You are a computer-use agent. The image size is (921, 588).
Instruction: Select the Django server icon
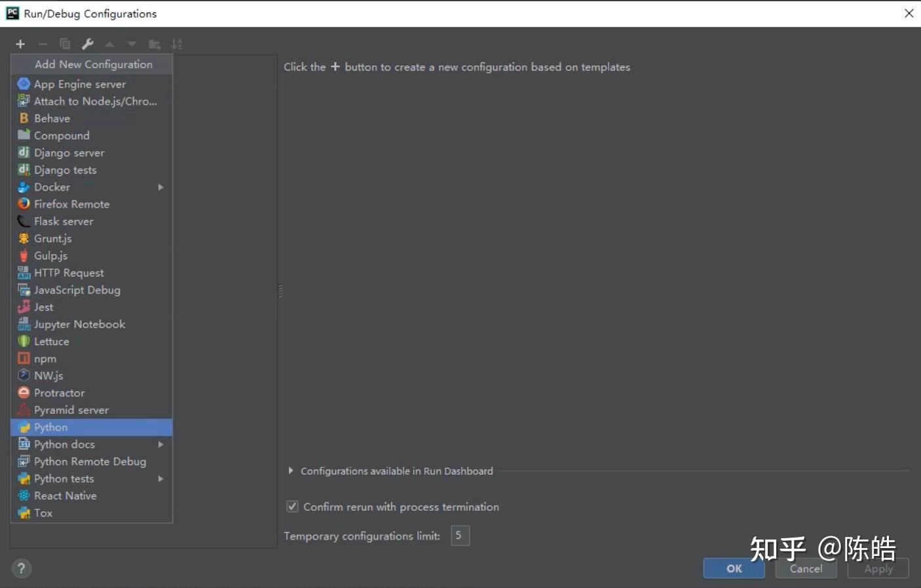24,153
